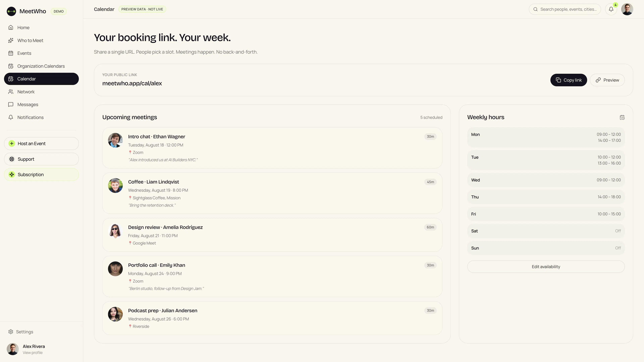
Task: Click the View profile link
Action: tap(33, 352)
